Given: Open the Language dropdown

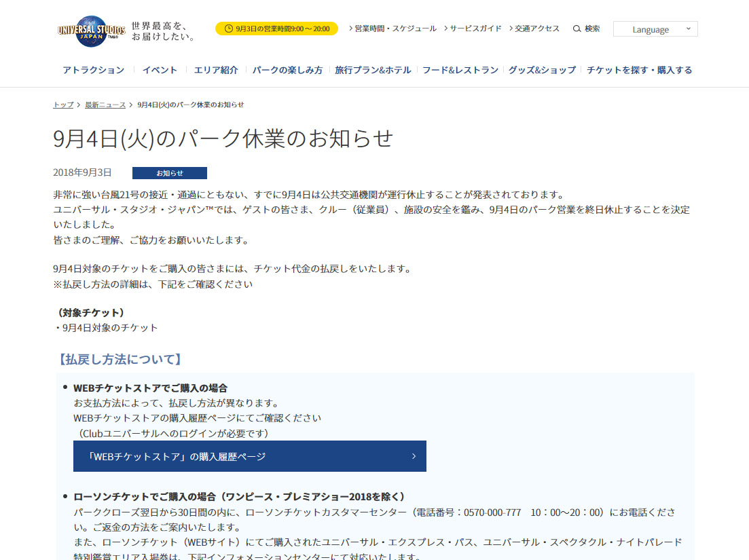Looking at the screenshot, I should pos(655,29).
